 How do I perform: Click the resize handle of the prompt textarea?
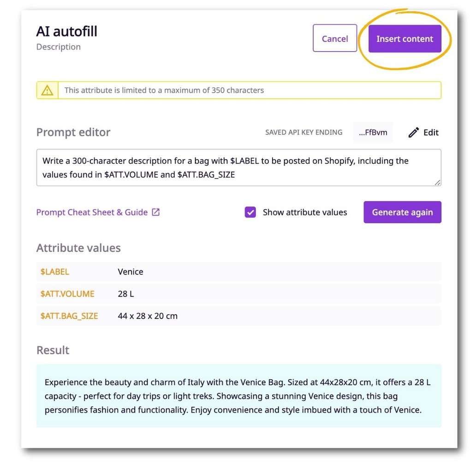coord(437,184)
